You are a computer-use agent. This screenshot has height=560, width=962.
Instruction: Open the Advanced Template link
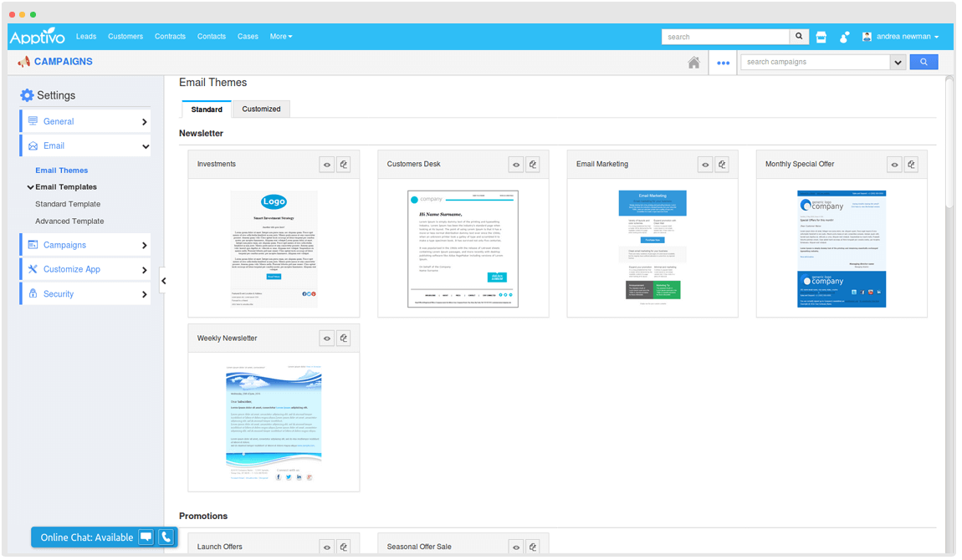(69, 221)
